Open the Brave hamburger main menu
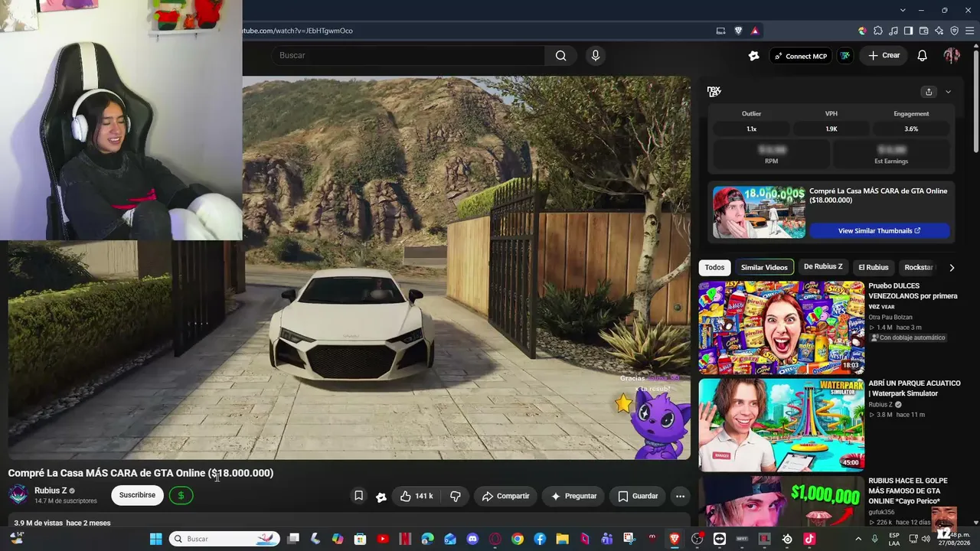The width and height of the screenshot is (980, 551). [x=970, y=31]
